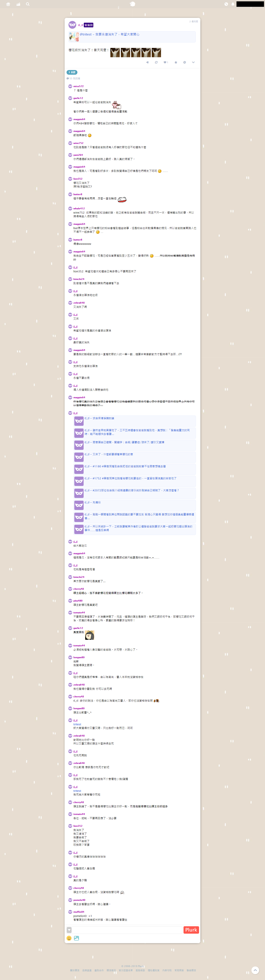265x980 pixels.
Task: Submit the reply with the red Plurk button
Action: click(191, 930)
